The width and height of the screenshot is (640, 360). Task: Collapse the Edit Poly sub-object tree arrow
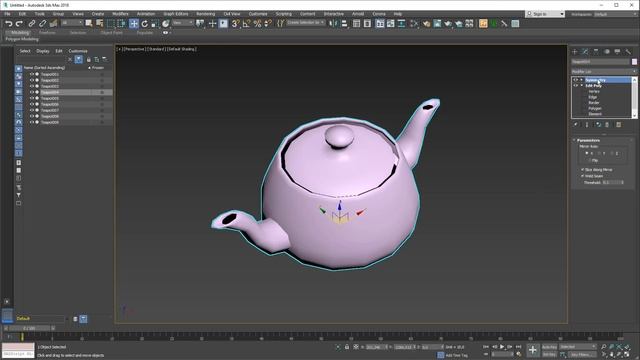(582, 86)
